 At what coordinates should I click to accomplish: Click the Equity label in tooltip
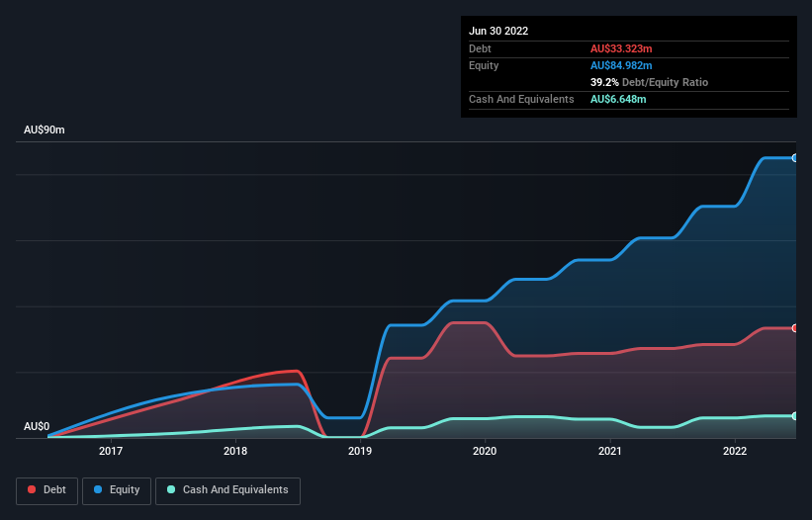pos(484,65)
